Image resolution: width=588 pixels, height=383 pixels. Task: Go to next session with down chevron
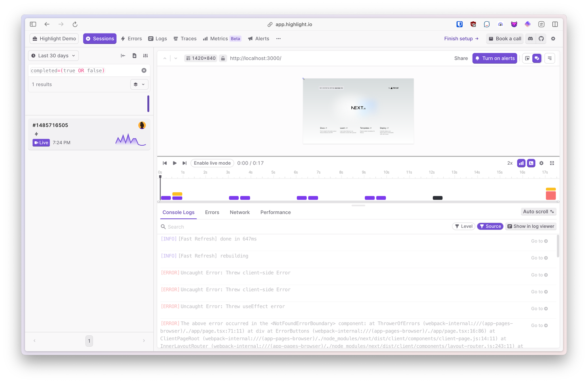(x=176, y=58)
